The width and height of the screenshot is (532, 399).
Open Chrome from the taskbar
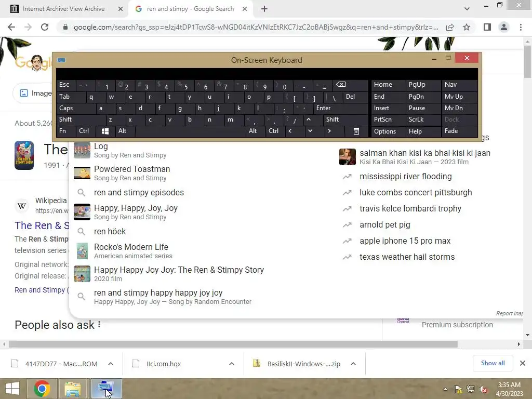42,389
